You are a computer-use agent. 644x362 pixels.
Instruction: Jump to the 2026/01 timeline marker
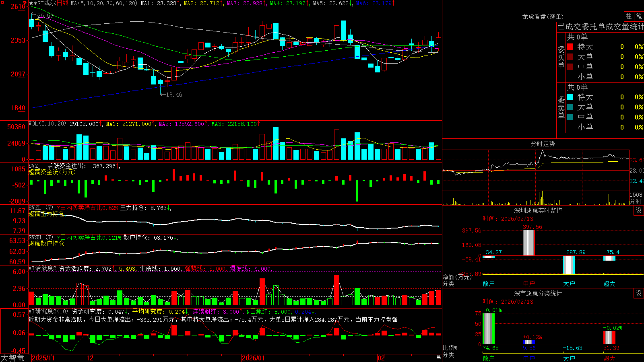pos(254,358)
